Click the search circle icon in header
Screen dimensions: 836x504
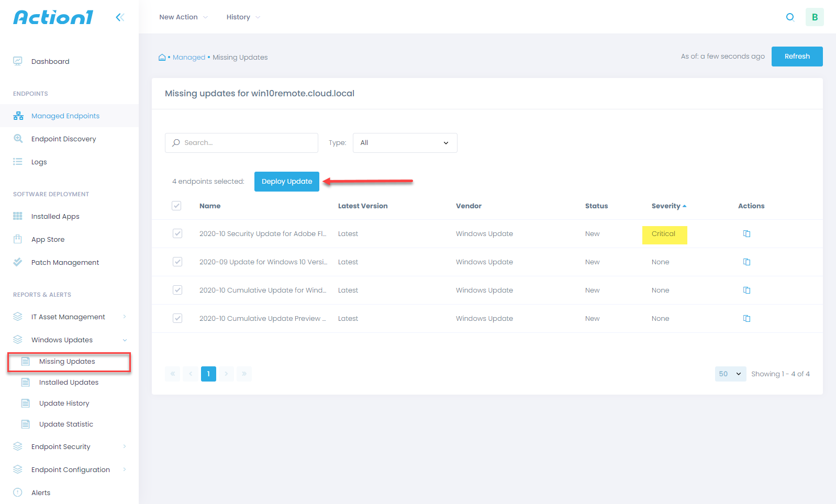pyautogui.click(x=790, y=17)
